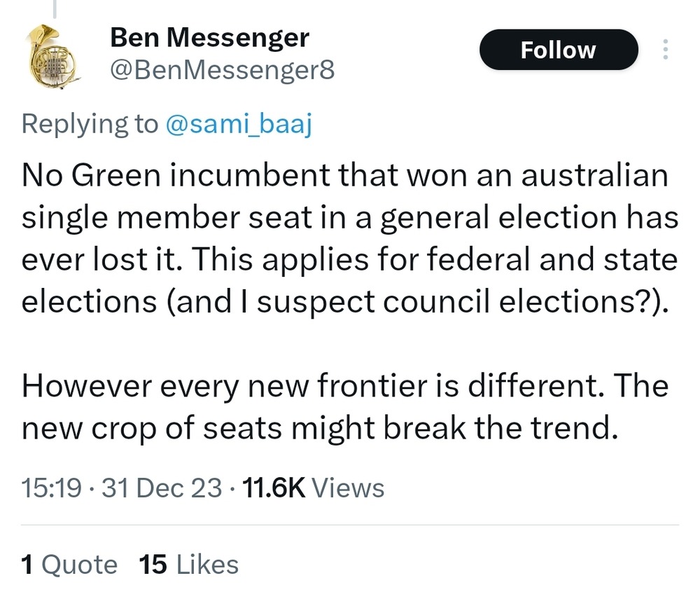Click the 31 Dec 23 date
This screenshot has width=700, height=592.
click(162, 488)
